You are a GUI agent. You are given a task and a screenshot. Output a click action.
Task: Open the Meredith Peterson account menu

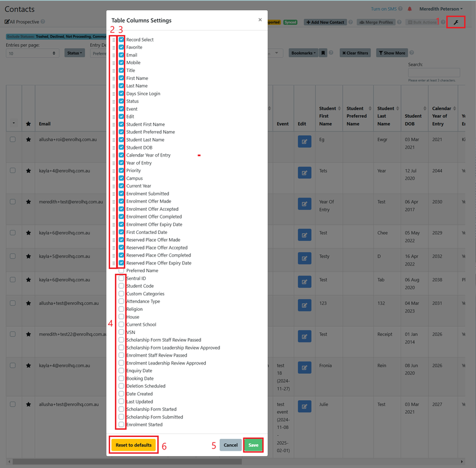click(x=440, y=8)
